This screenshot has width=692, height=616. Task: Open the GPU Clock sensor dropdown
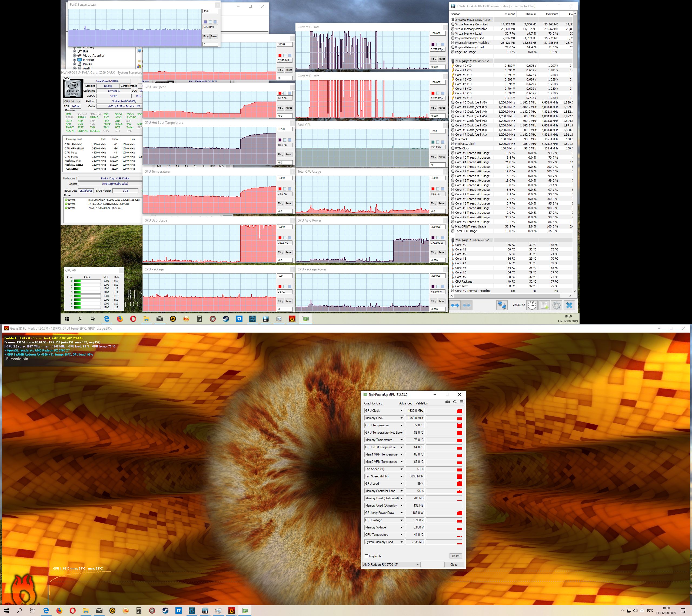401,411
